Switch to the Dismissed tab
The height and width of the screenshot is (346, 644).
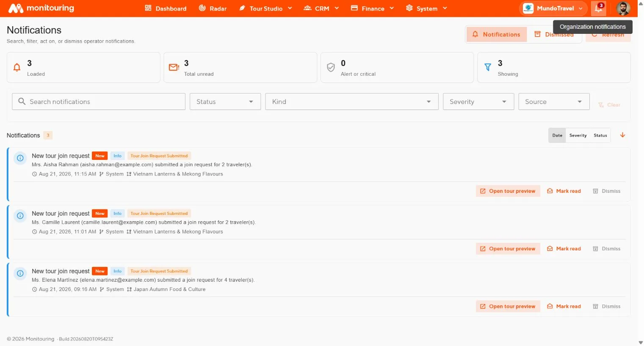(554, 34)
